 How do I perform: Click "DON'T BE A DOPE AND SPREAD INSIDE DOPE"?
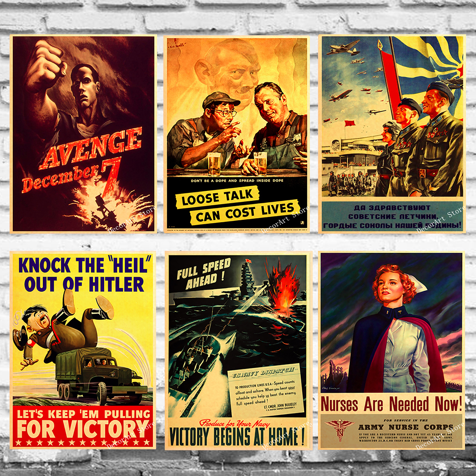237,180
